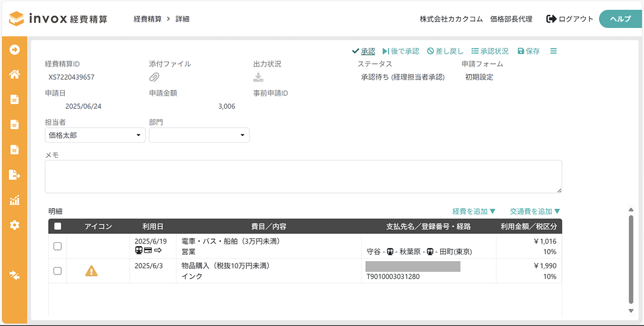Image resolution: width=644 pixels, height=326 pixels.
Task: Open settings gear icon in sidebar
Action: pos(15,225)
